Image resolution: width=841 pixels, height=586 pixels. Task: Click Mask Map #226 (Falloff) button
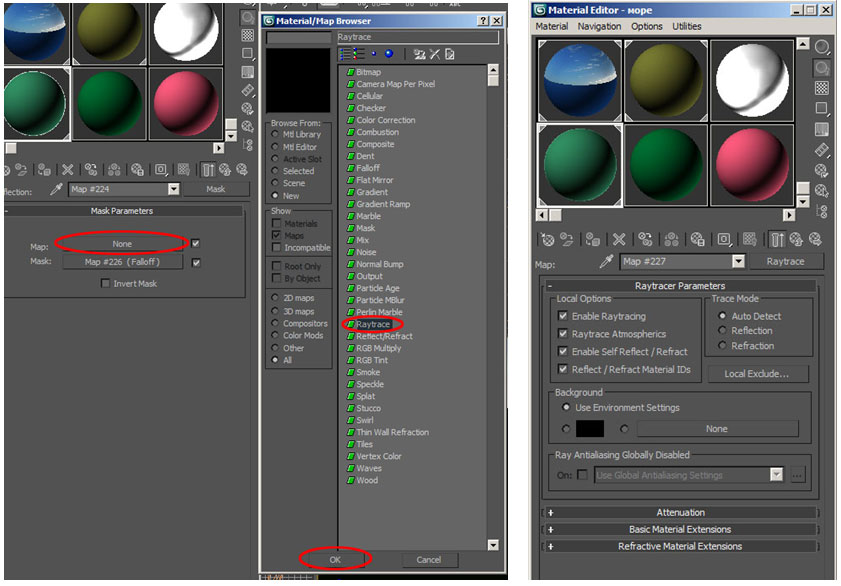click(x=122, y=262)
